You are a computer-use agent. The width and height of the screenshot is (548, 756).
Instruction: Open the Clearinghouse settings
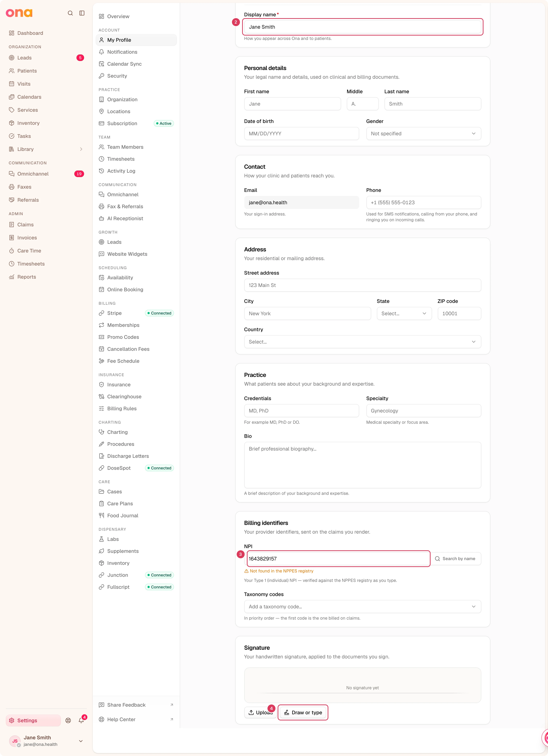coord(136,396)
